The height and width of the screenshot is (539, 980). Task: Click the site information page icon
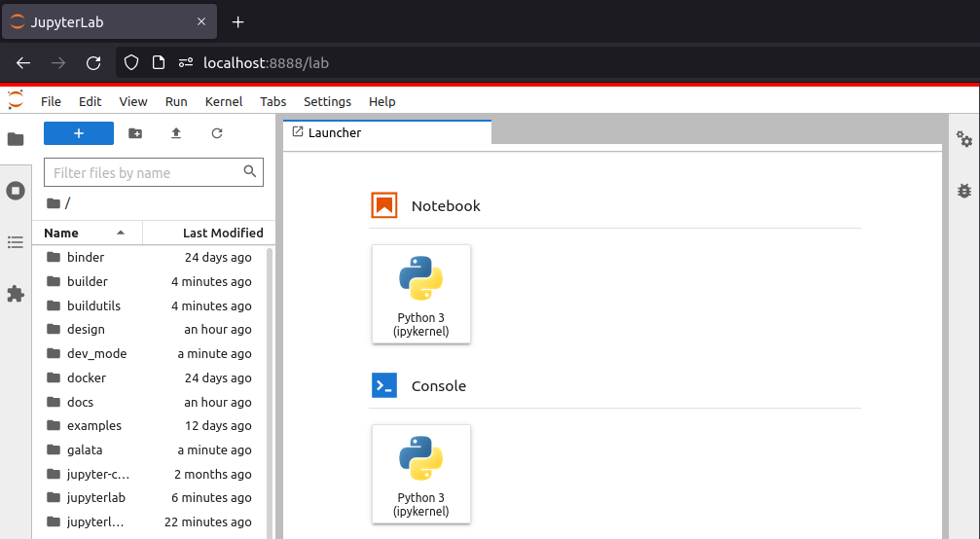click(x=159, y=62)
